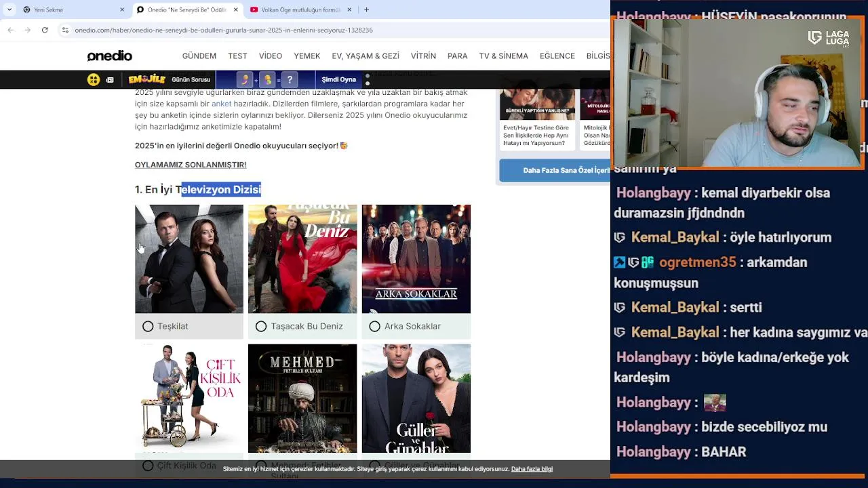Click the yellow emoji face icon
The height and width of the screenshot is (488, 868).
94,79
